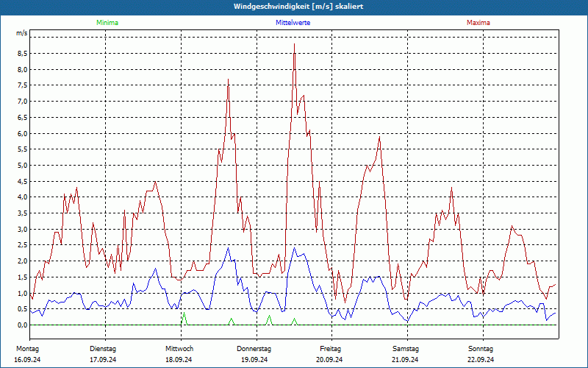588x368 pixels.
Task: Click the date 19.09.24
Action: pos(254,360)
